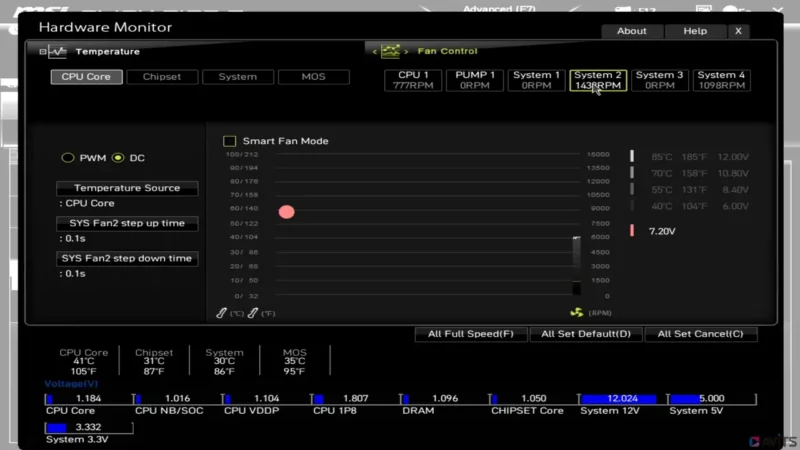Switch to the MOS temperature tab

[313, 77]
